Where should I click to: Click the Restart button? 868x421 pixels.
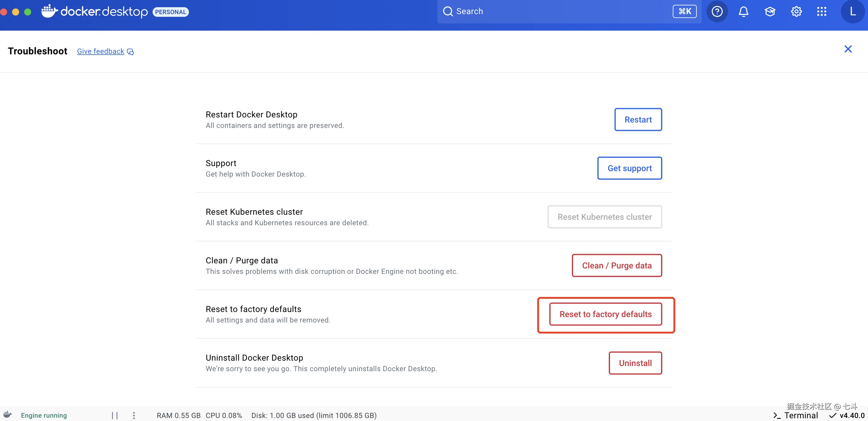tap(638, 120)
